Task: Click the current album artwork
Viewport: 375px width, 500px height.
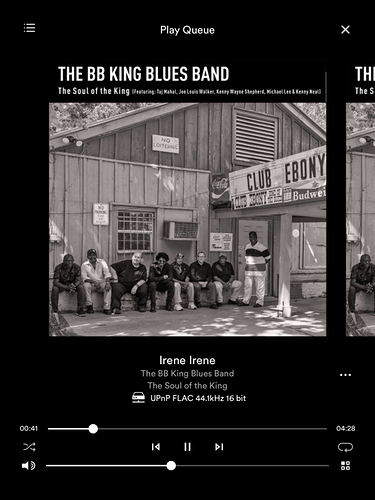Action: tap(187, 198)
